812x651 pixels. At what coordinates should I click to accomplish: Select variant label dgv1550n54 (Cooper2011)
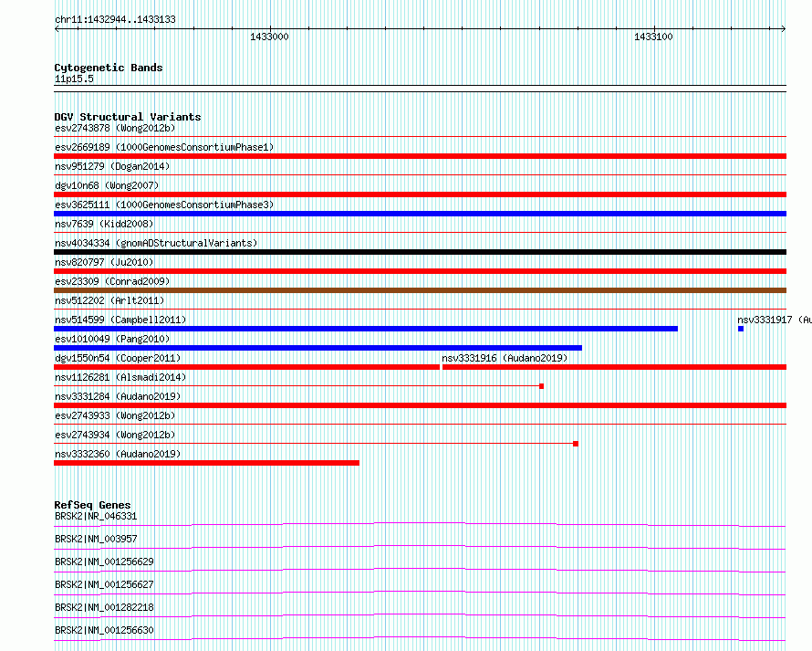point(118,358)
